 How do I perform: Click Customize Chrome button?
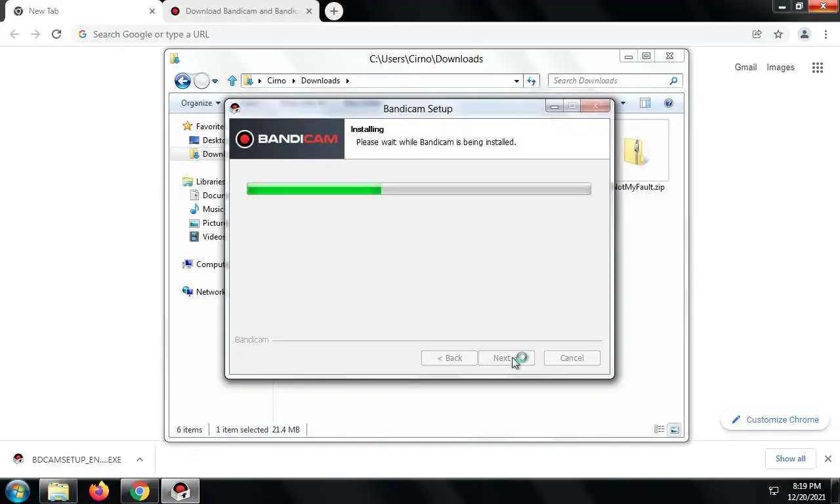tap(775, 419)
